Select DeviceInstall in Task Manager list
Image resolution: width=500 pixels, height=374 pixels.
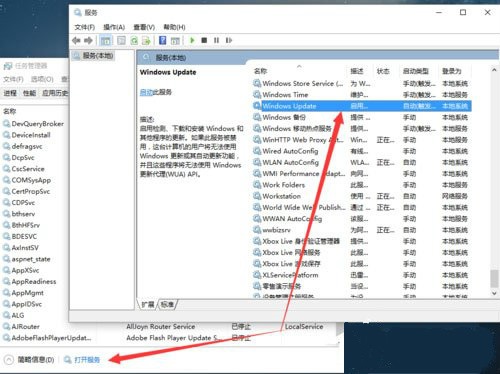click(31, 135)
